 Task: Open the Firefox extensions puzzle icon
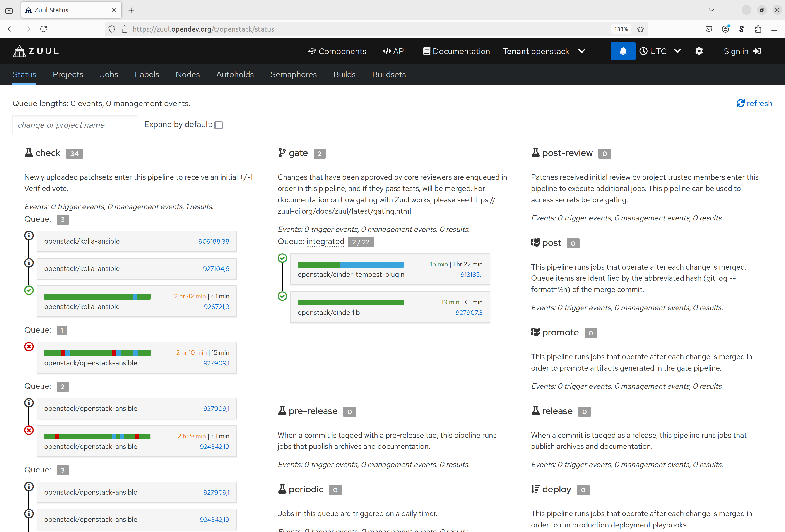[758, 29]
